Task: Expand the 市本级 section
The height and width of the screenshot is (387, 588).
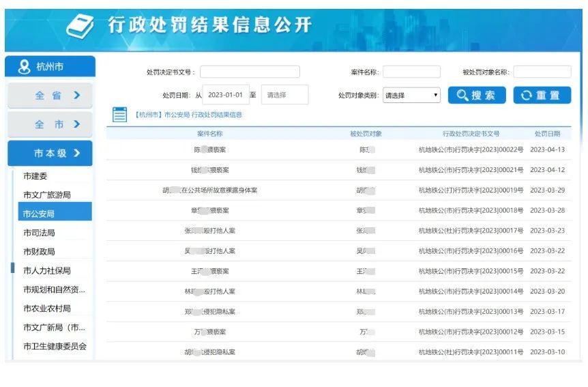Action: click(x=50, y=154)
